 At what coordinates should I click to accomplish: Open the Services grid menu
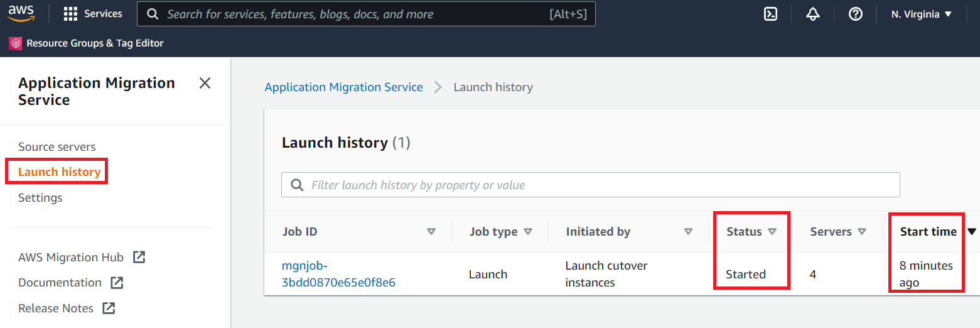click(70, 14)
